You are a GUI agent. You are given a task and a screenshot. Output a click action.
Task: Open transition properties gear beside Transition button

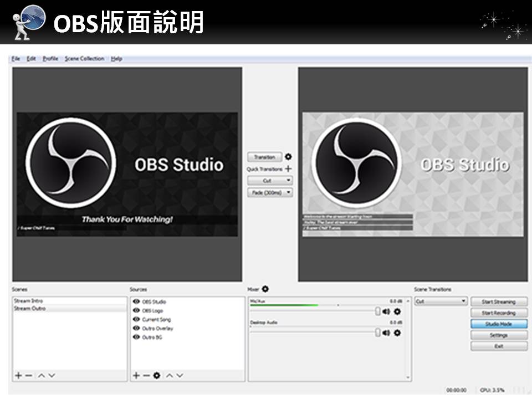[288, 157]
